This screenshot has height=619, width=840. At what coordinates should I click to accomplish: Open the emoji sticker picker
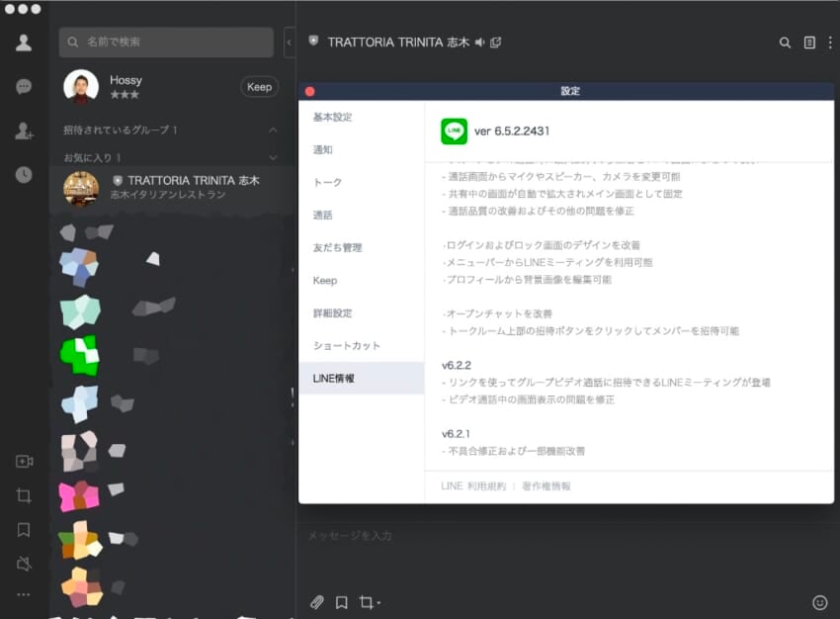tap(819, 601)
